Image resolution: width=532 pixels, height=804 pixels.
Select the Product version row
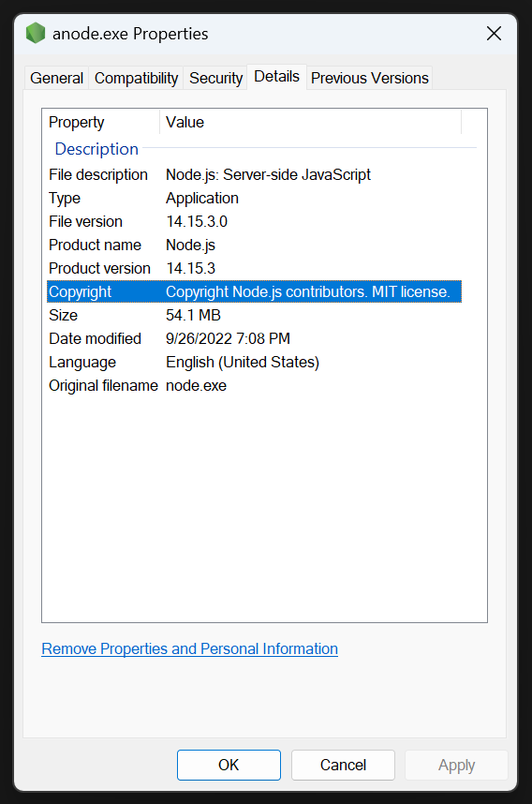tap(254, 268)
